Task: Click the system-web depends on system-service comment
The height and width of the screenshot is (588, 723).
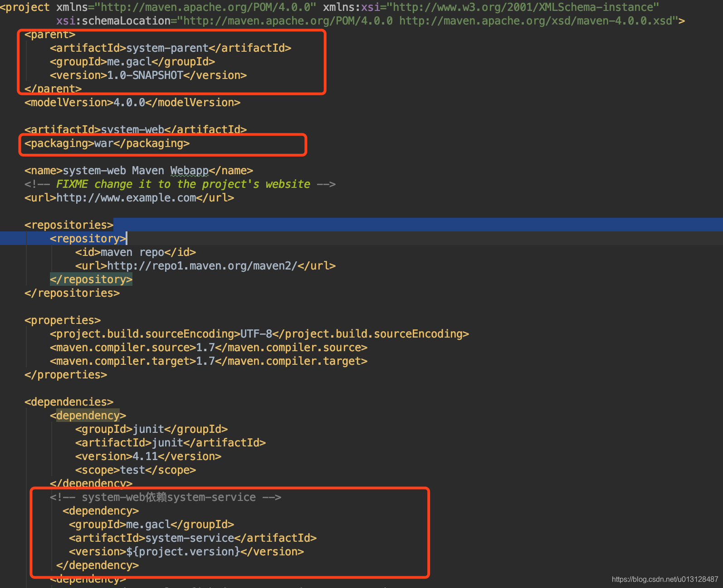Action: [166, 497]
